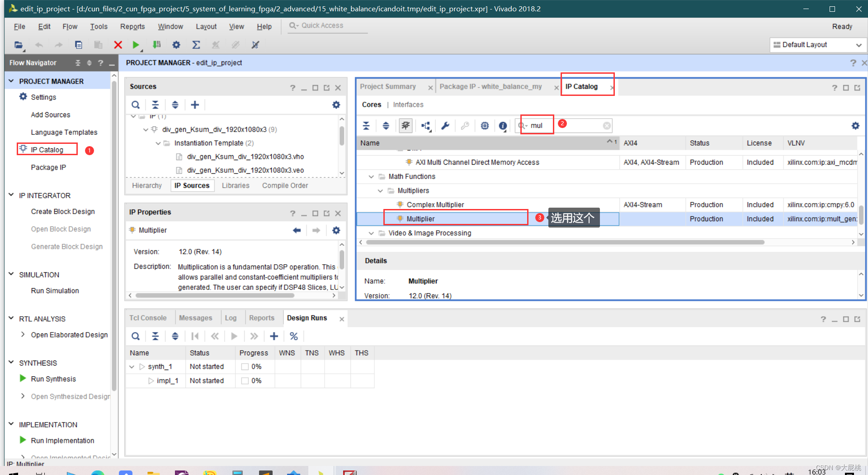The width and height of the screenshot is (868, 475).
Task: Click the Sources panel vertical scrollbar
Action: 342,135
